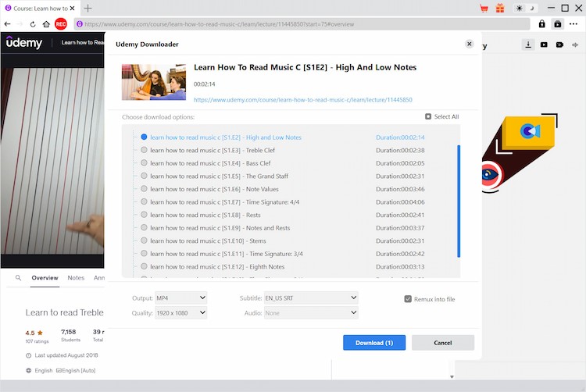Screen dimensions: 586x392
Task: Click the browser back arrow
Action: [x=8, y=24]
